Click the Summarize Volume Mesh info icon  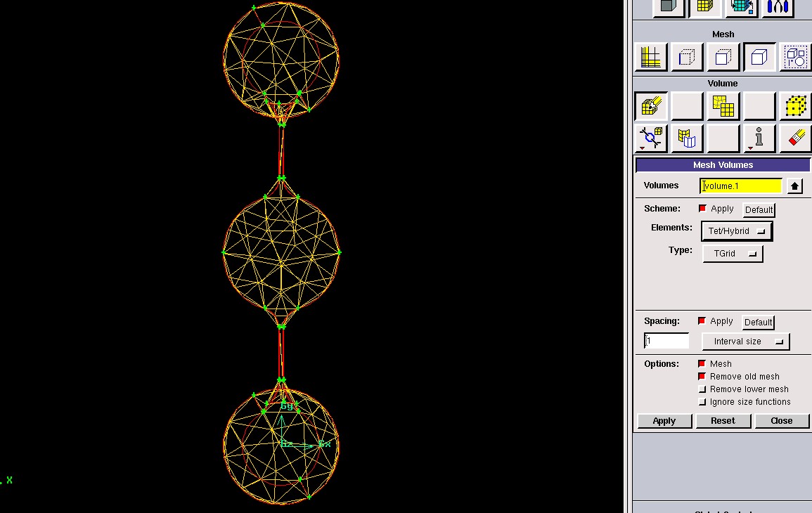coord(759,138)
